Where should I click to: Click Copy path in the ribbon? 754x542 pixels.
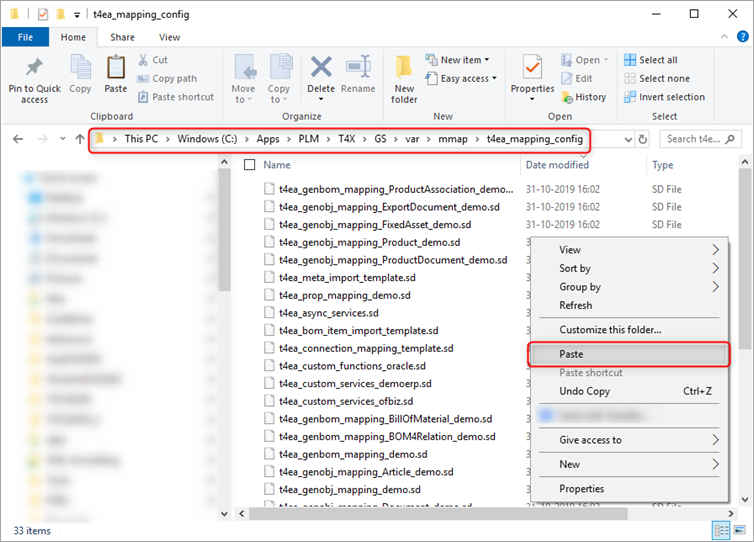pyautogui.click(x=167, y=78)
